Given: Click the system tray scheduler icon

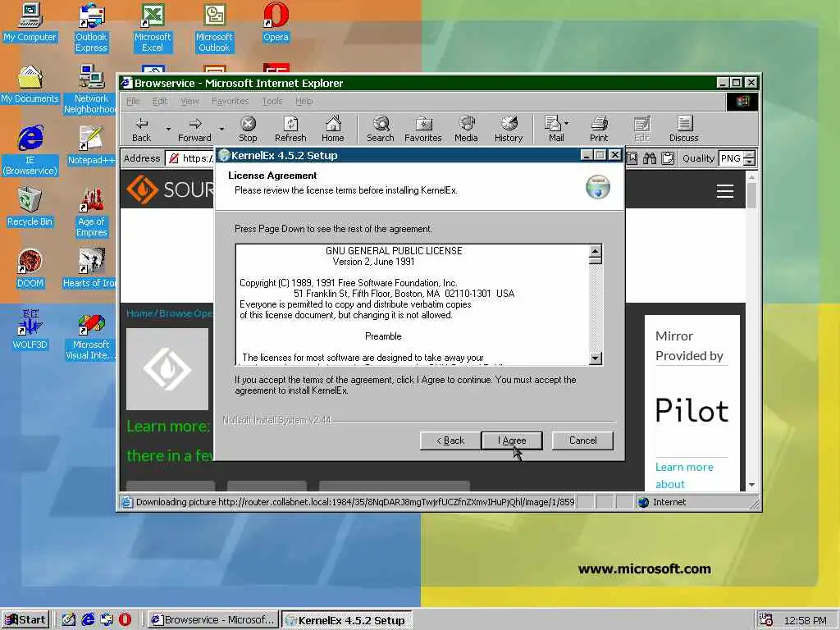Looking at the screenshot, I should pyautogui.click(x=766, y=620).
